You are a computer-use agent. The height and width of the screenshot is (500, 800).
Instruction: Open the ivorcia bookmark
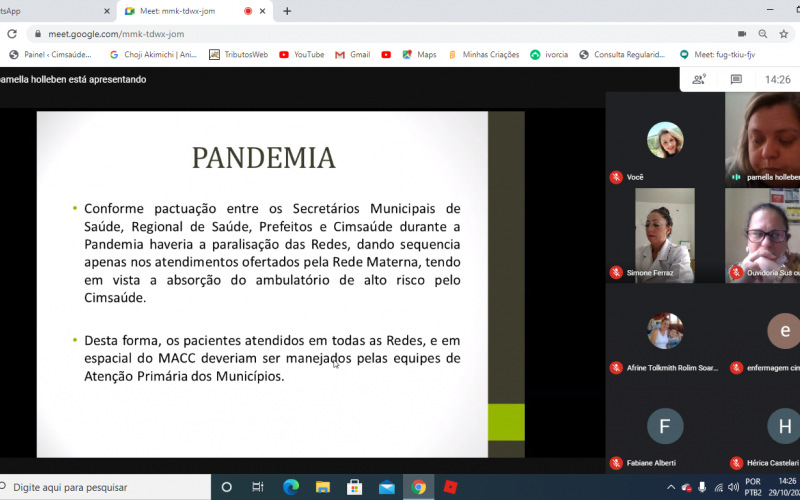click(549, 55)
